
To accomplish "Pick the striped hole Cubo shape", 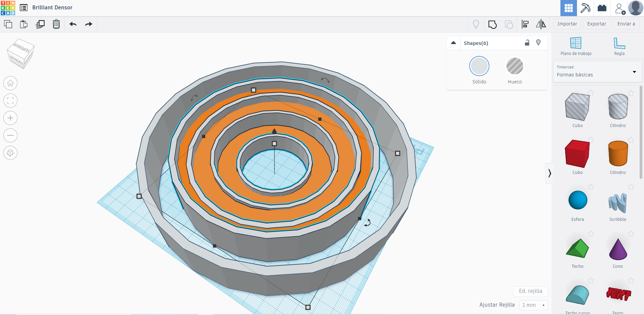I will pos(577,107).
